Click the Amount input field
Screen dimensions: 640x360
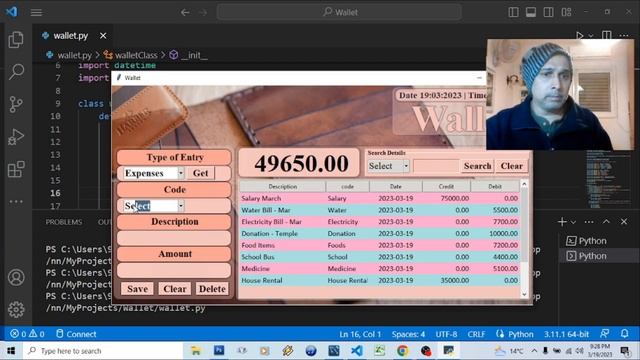[174, 270]
